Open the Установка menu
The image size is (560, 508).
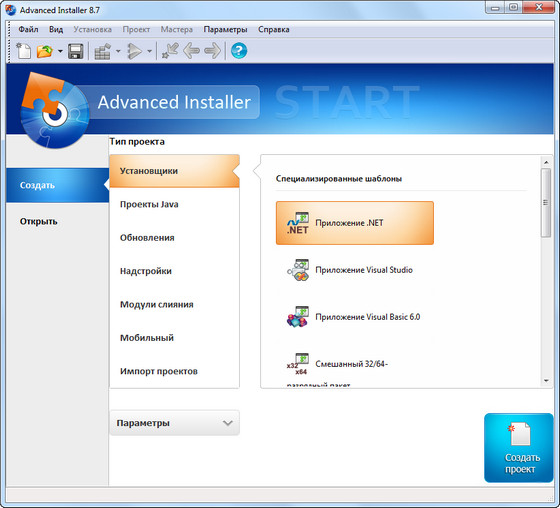pyautogui.click(x=92, y=29)
